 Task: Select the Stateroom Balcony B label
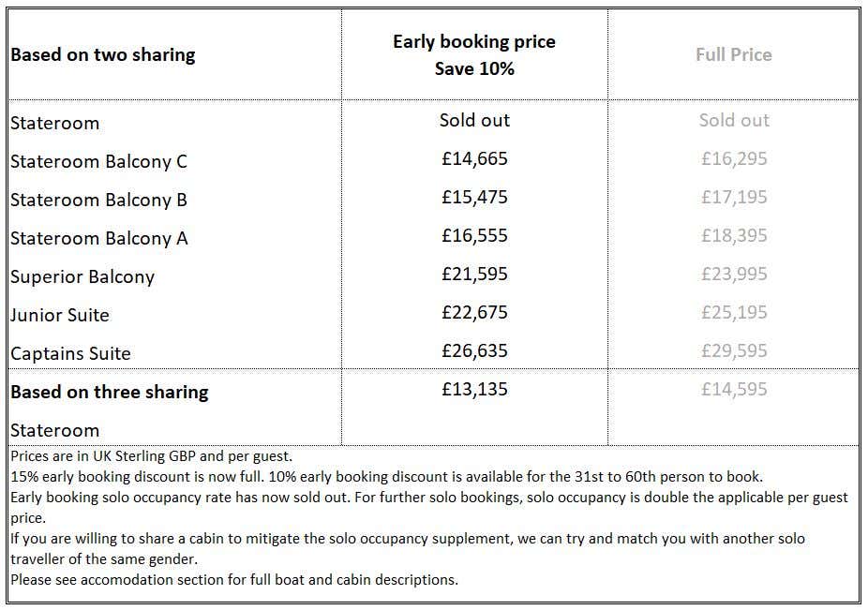(98, 200)
